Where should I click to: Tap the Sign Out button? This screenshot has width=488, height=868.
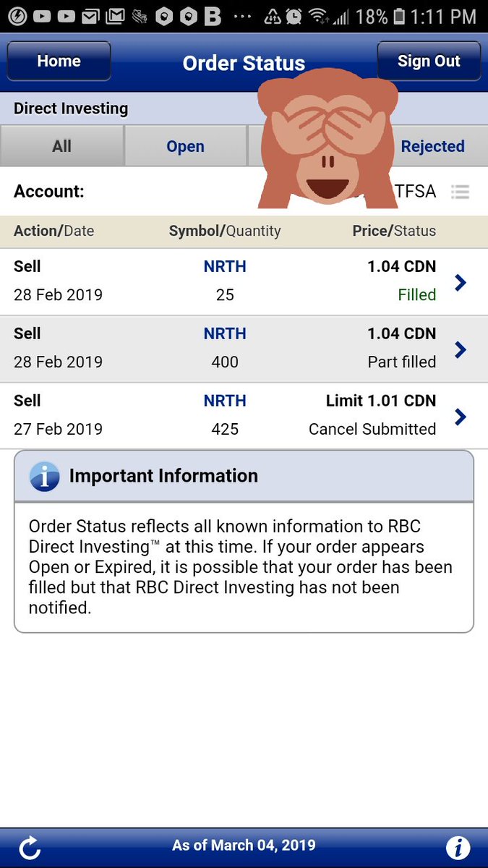pos(429,61)
